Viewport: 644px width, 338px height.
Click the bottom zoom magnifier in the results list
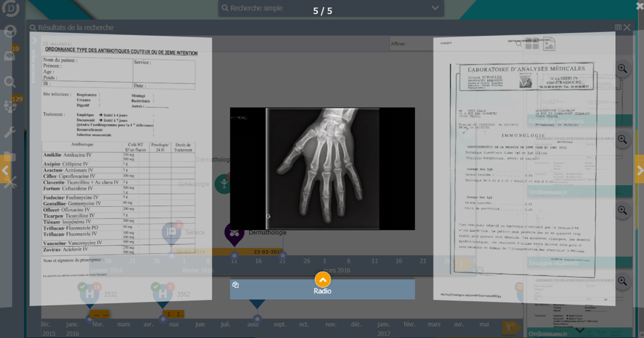pyautogui.click(x=622, y=282)
